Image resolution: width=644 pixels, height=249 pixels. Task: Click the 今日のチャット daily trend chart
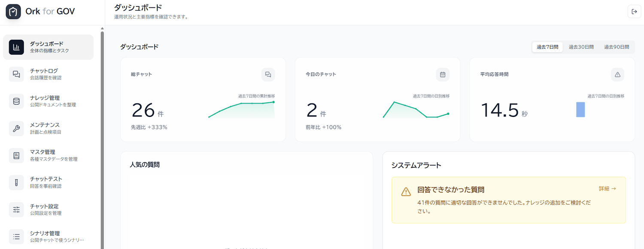(416, 110)
